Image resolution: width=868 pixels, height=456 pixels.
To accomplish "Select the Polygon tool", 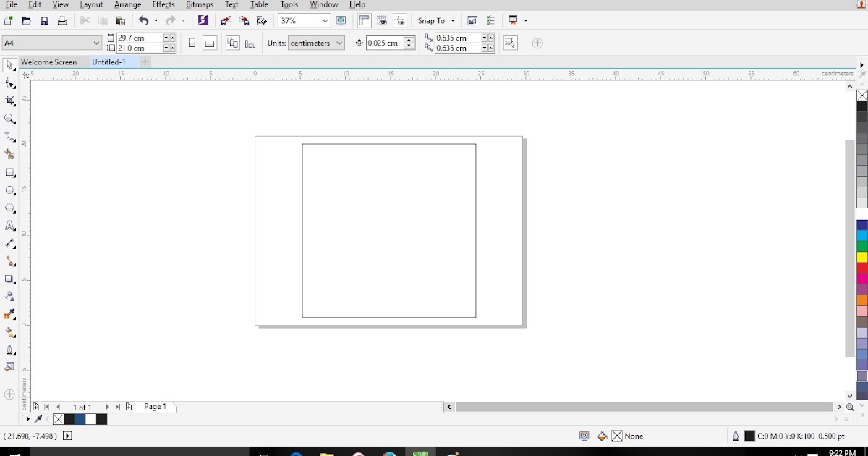I will 9,208.
